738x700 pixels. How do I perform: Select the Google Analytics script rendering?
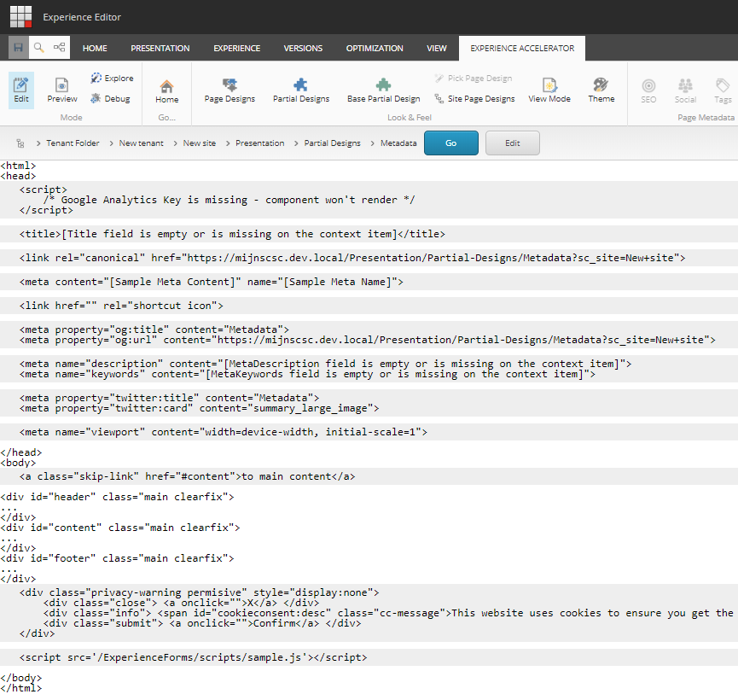pyautogui.click(x=369, y=200)
